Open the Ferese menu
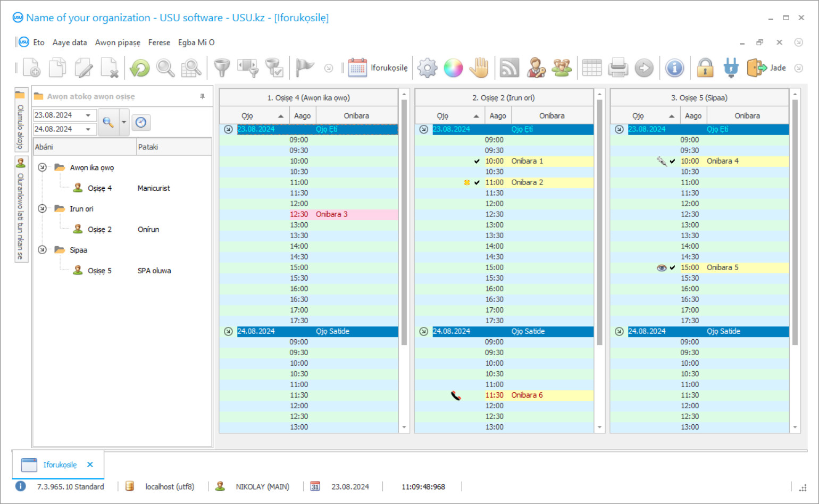The width and height of the screenshot is (819, 504). (x=159, y=43)
